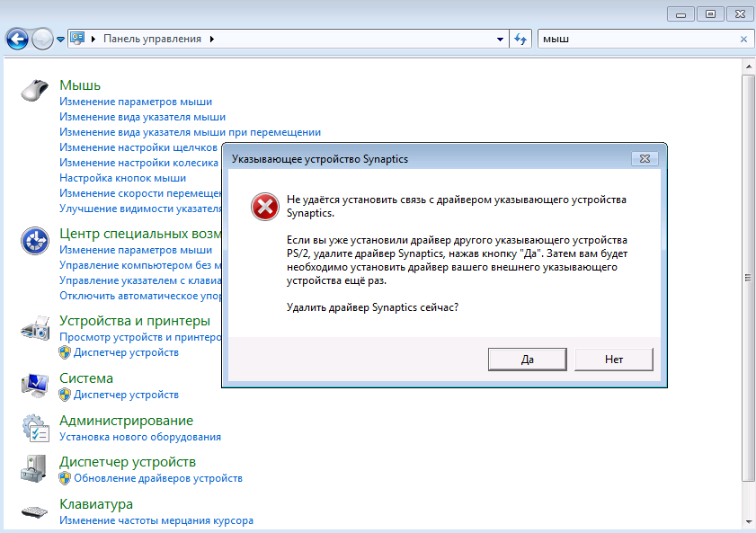The image size is (756, 533).
Task: Click the vertical scrollbar thumb
Action: click(x=748, y=278)
